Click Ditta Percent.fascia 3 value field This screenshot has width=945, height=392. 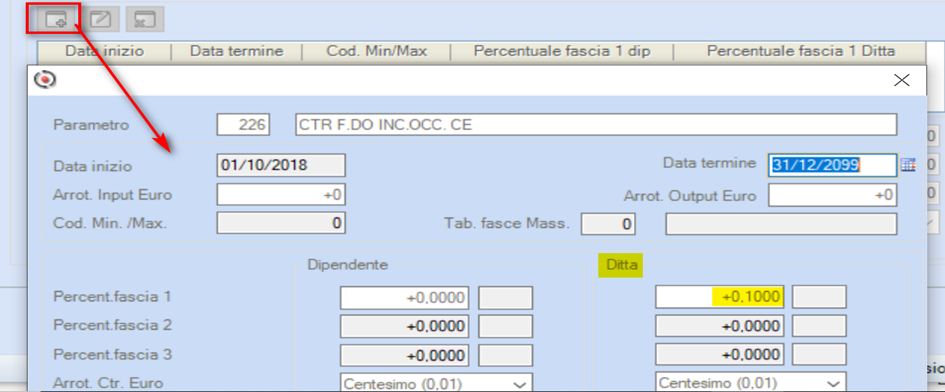[x=720, y=355]
